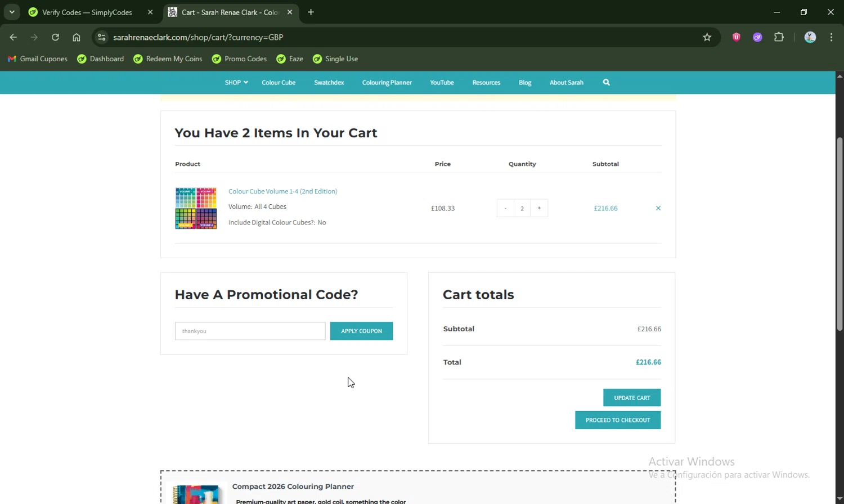Close the Cart - Sarah Renae Clark tab
This screenshot has height=504, width=844.
coord(290,12)
